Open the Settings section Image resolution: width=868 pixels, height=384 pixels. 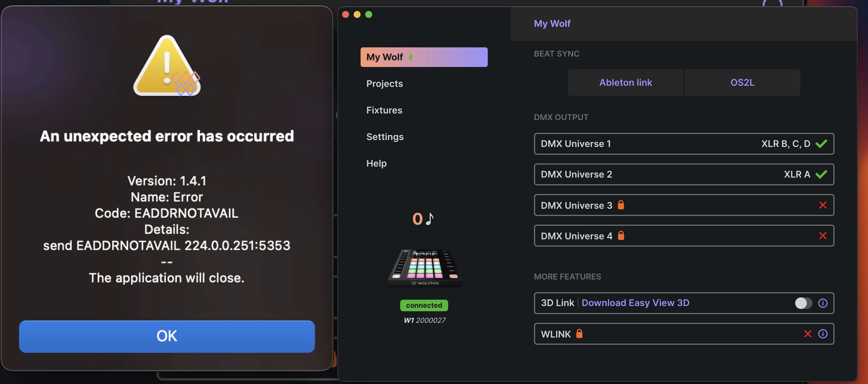point(385,137)
